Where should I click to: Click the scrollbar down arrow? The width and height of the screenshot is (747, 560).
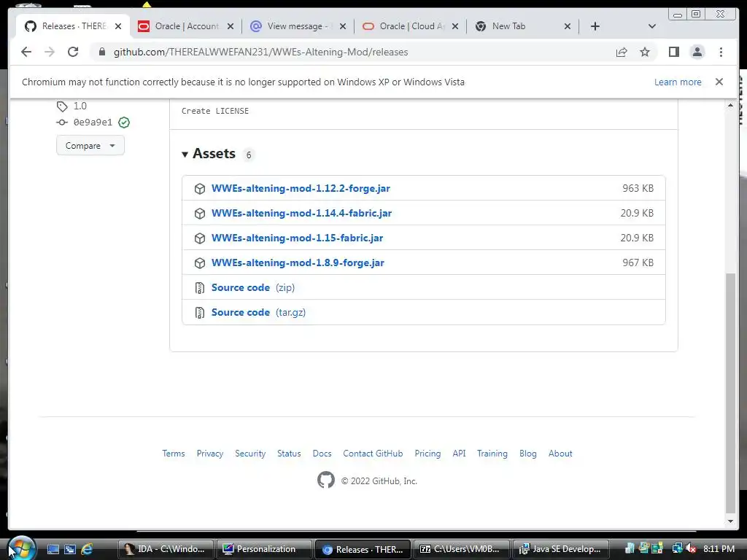[730, 521]
